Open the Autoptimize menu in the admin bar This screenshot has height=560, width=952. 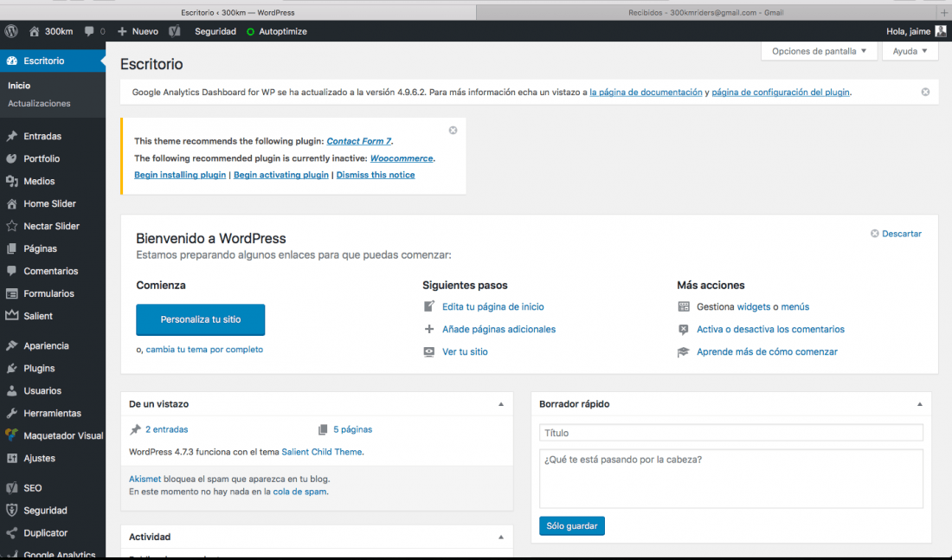[276, 31]
